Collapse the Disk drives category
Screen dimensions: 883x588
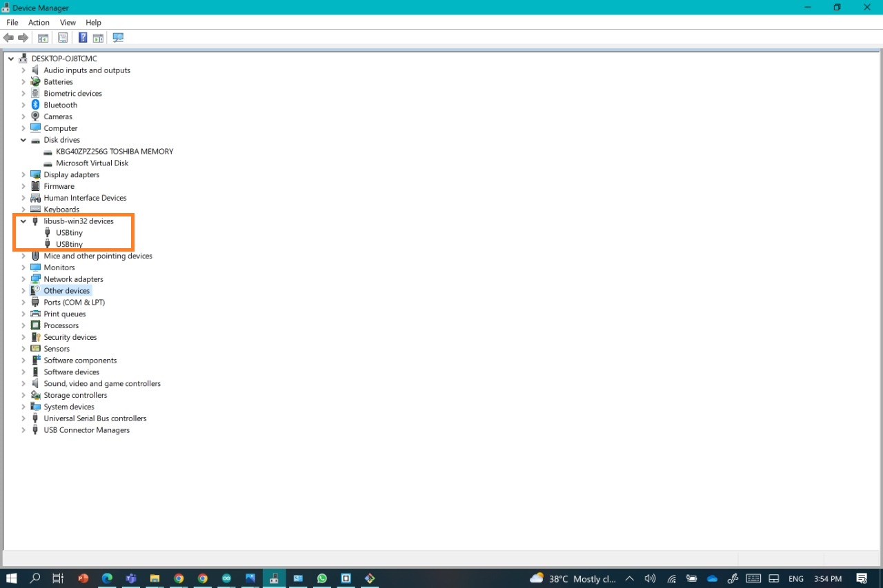23,140
